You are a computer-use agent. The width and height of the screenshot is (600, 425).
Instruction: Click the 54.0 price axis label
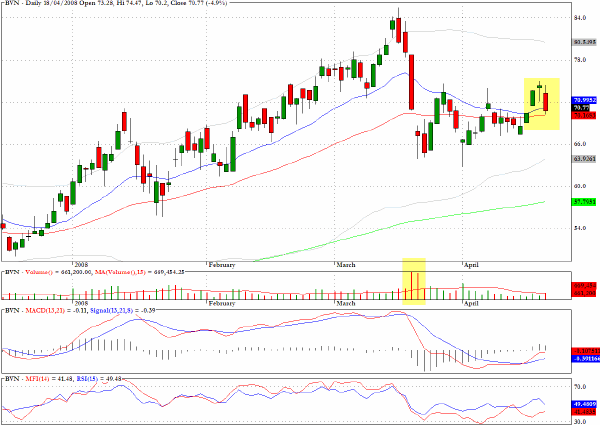580,228
